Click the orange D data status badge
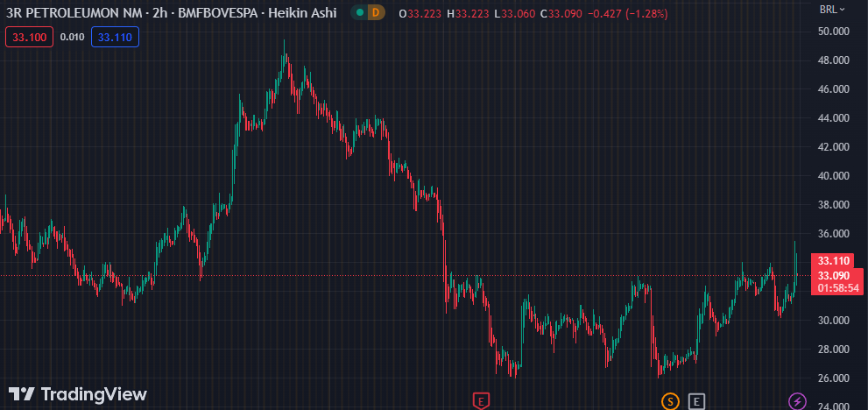868x410 pixels. pyautogui.click(x=377, y=13)
